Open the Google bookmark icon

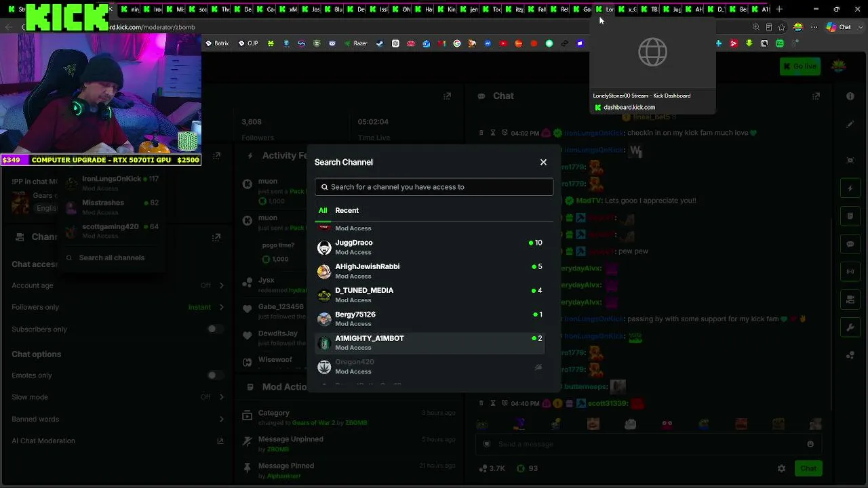[x=457, y=43]
